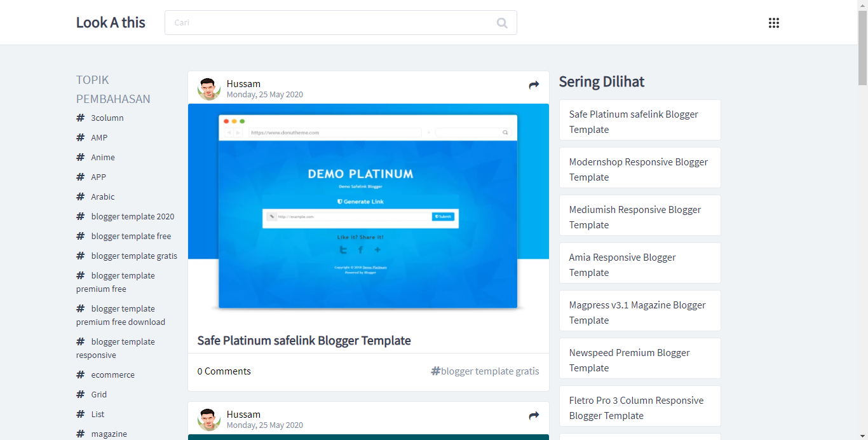Click the hash icon beside Anime

point(80,157)
